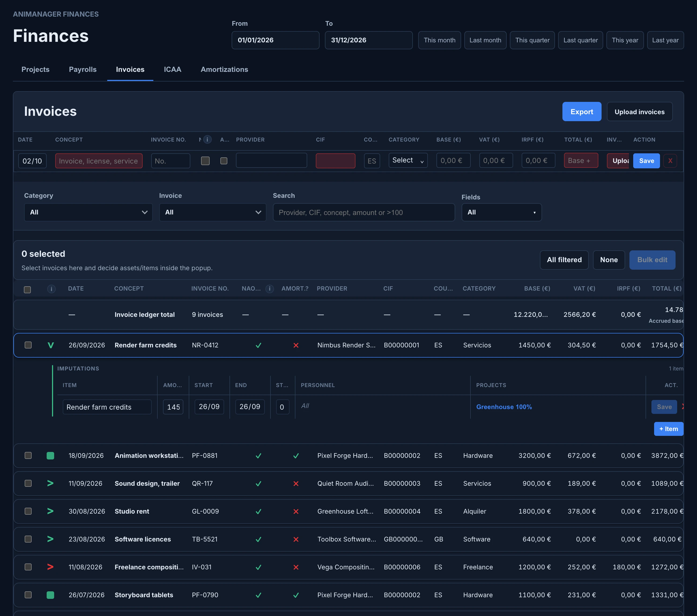Click amort check mark in Storyboard tablets row

pyautogui.click(x=296, y=595)
